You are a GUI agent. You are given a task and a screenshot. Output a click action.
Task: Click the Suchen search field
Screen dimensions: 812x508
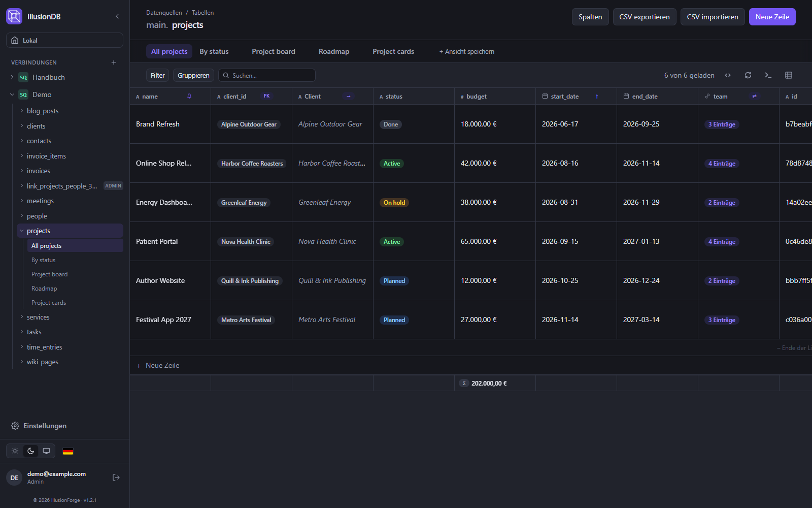point(267,75)
